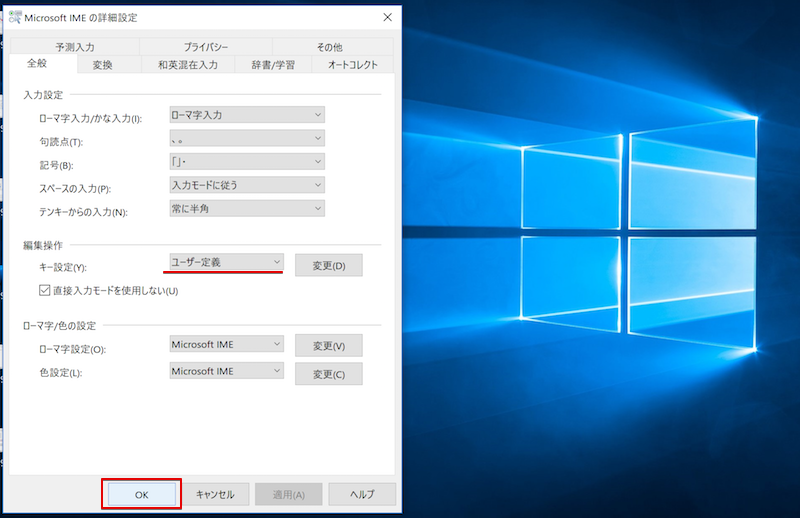Open the テンキーからの入力 dropdown
The height and width of the screenshot is (518, 800).
click(x=247, y=208)
